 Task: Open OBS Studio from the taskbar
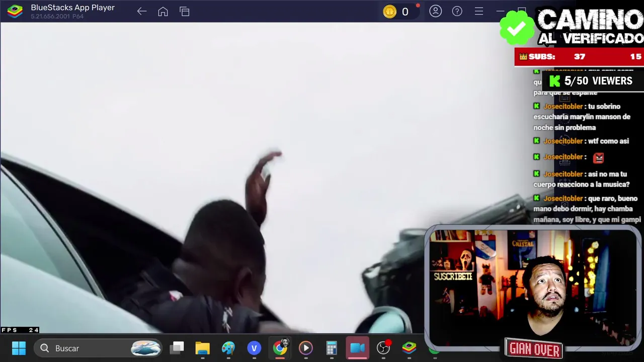(384, 347)
